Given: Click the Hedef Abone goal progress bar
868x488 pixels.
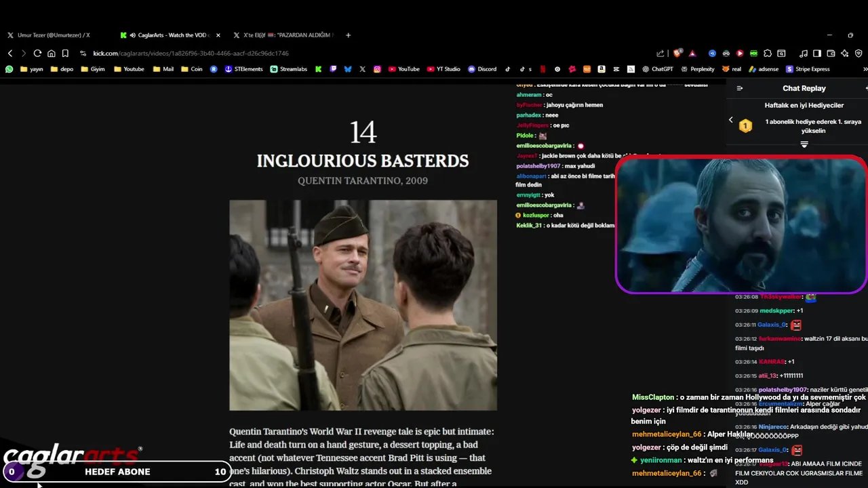Looking at the screenshot, I should (x=116, y=472).
